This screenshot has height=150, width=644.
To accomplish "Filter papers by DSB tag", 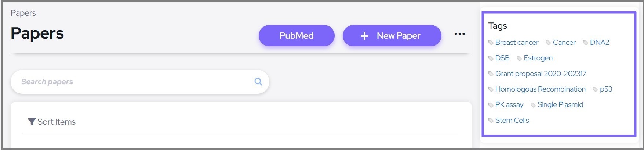I will [502, 58].
